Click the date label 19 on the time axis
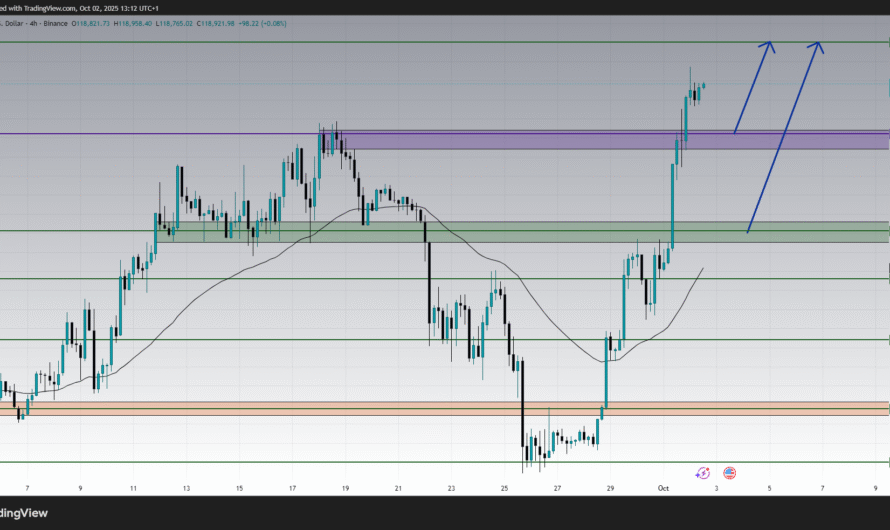 click(345, 488)
